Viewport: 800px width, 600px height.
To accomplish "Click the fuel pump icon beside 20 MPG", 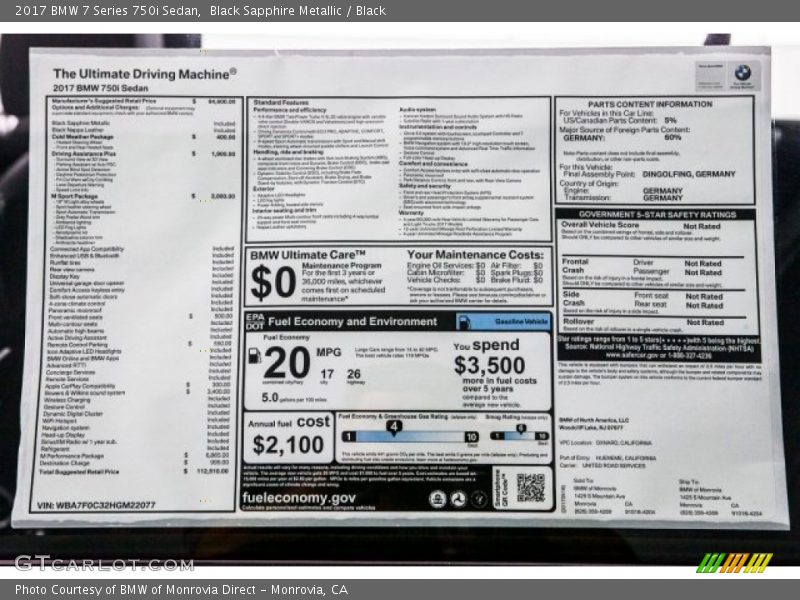I will point(255,356).
